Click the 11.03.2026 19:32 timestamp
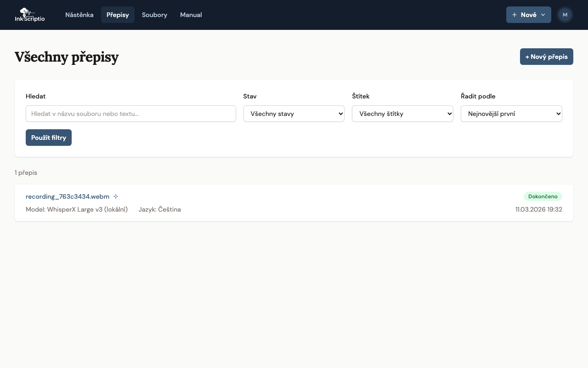The width and height of the screenshot is (588, 368). [x=538, y=209]
